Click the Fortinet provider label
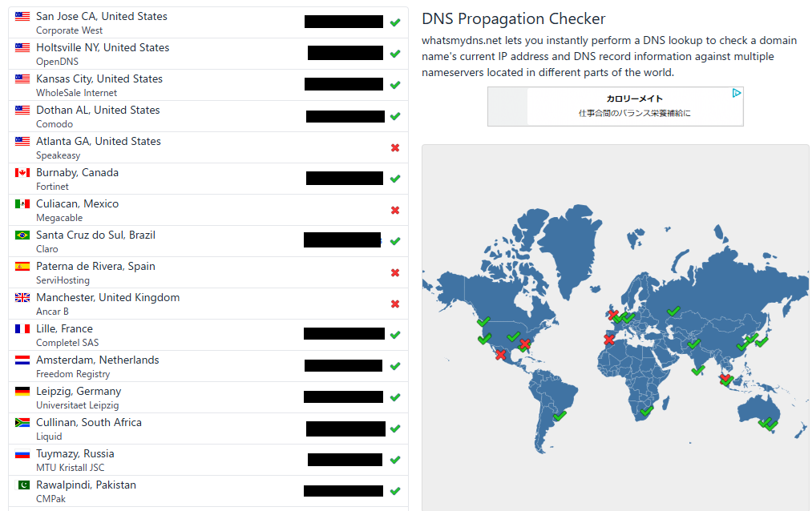This screenshot has width=812, height=511. [52, 186]
